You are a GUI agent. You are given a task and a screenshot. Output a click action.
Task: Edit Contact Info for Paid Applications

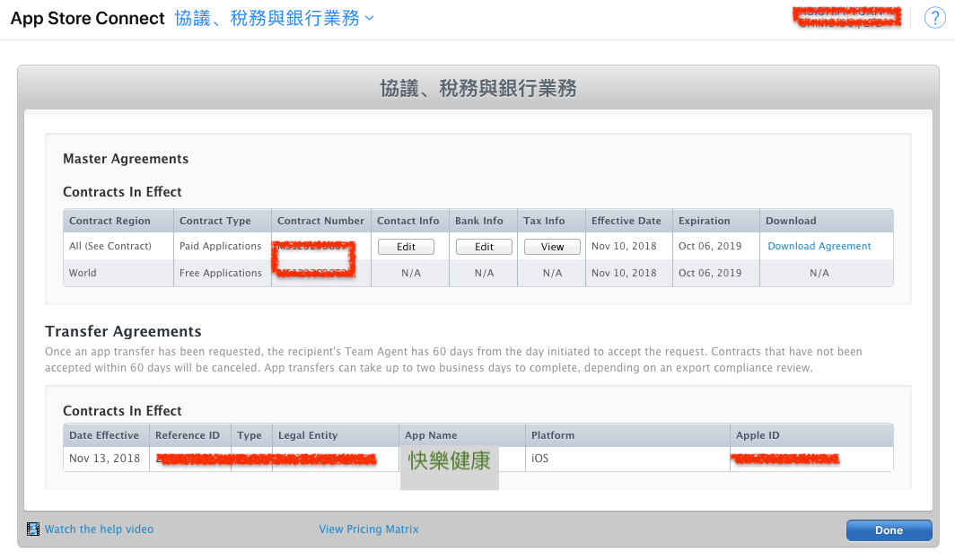point(406,247)
